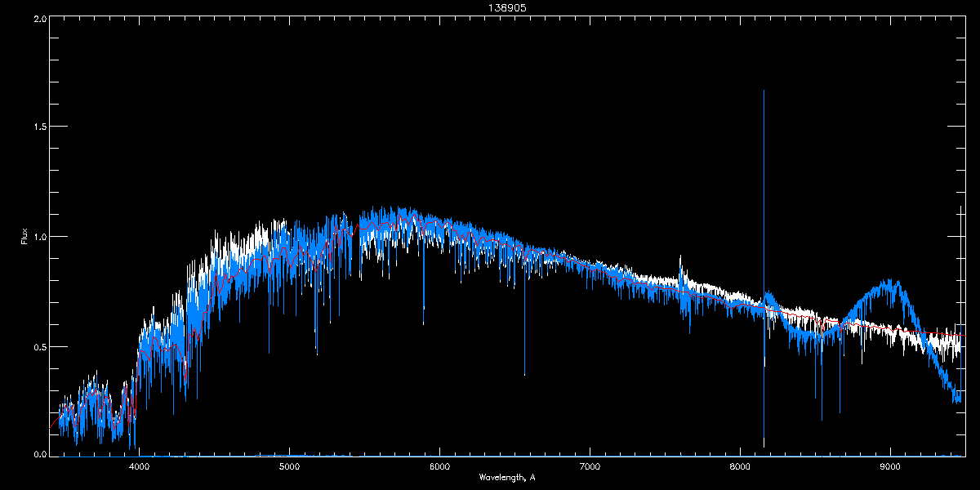Click the 5000 x-axis tick label
The image size is (980, 490).
coord(289,466)
